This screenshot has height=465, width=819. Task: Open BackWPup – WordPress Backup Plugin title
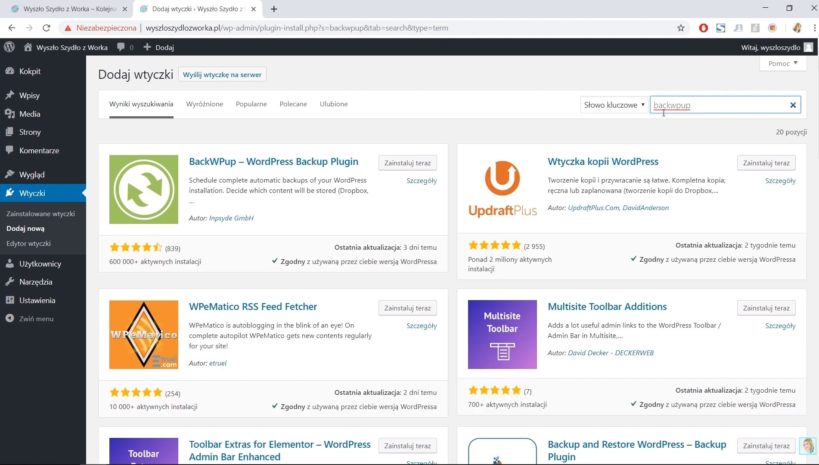pyautogui.click(x=274, y=161)
